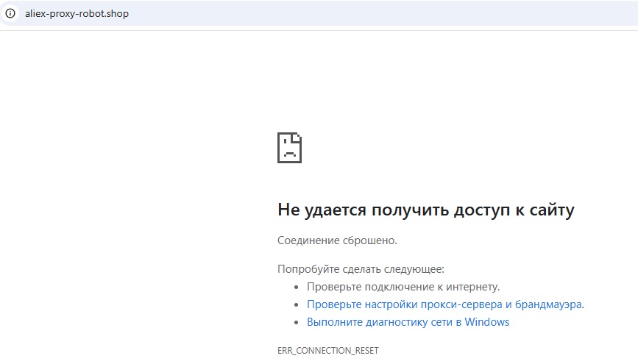
Task: Click the word 'брандмауэра' in the link
Action: 547,304
